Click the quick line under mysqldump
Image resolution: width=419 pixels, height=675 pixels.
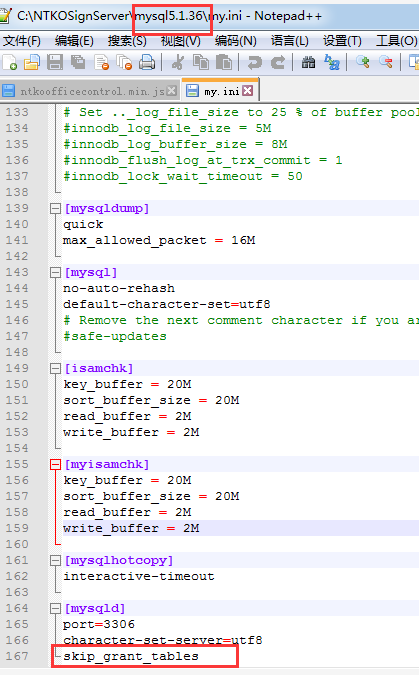[x=83, y=225]
